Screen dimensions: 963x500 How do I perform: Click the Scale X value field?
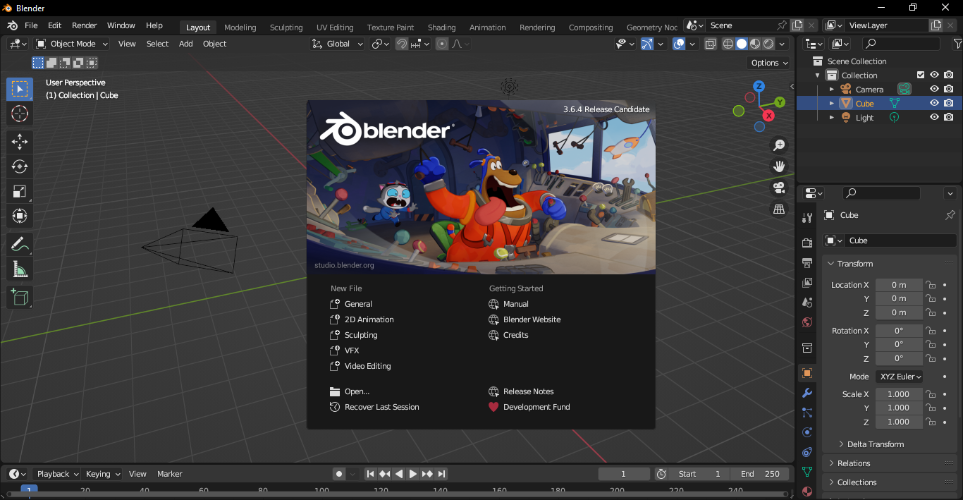click(899, 394)
